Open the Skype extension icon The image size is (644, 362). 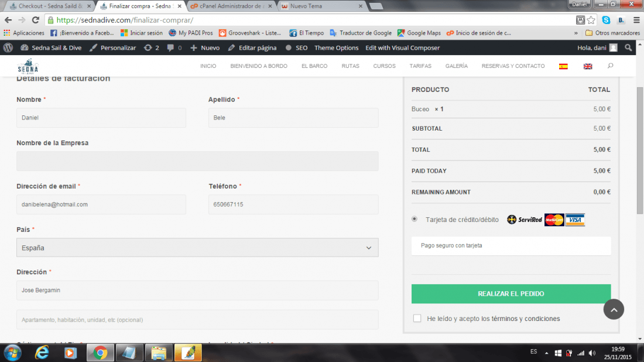606,20
